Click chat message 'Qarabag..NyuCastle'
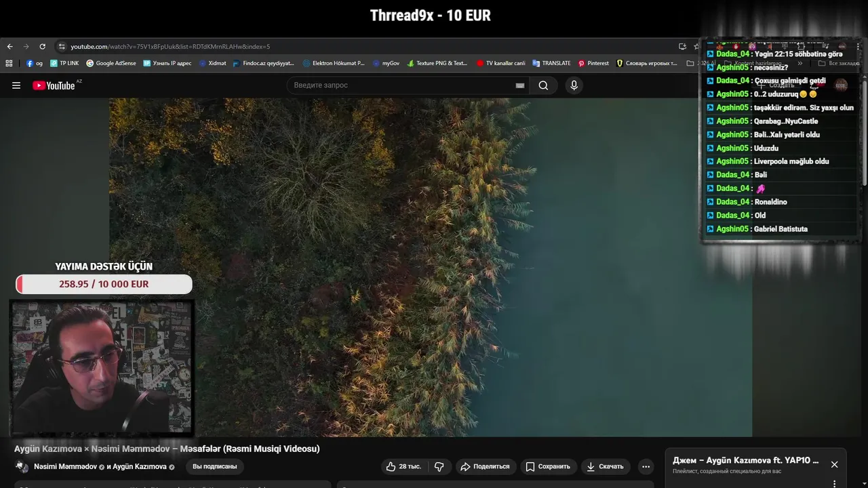Viewport: 868px width, 488px height. [786, 121]
